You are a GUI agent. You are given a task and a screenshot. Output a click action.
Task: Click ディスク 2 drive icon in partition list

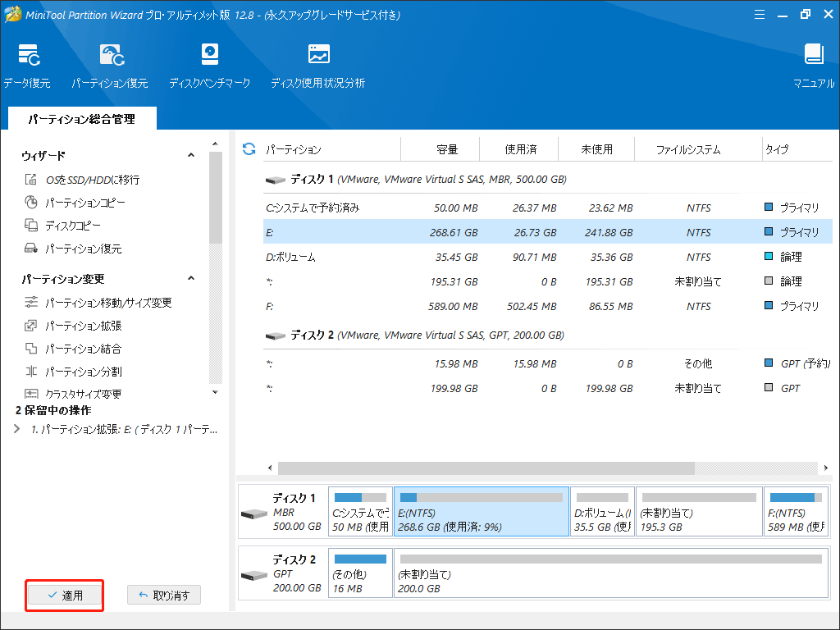coord(276,336)
